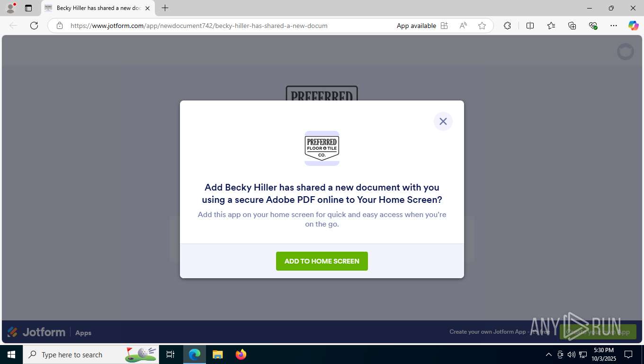Add this page to favorites star

click(482, 26)
